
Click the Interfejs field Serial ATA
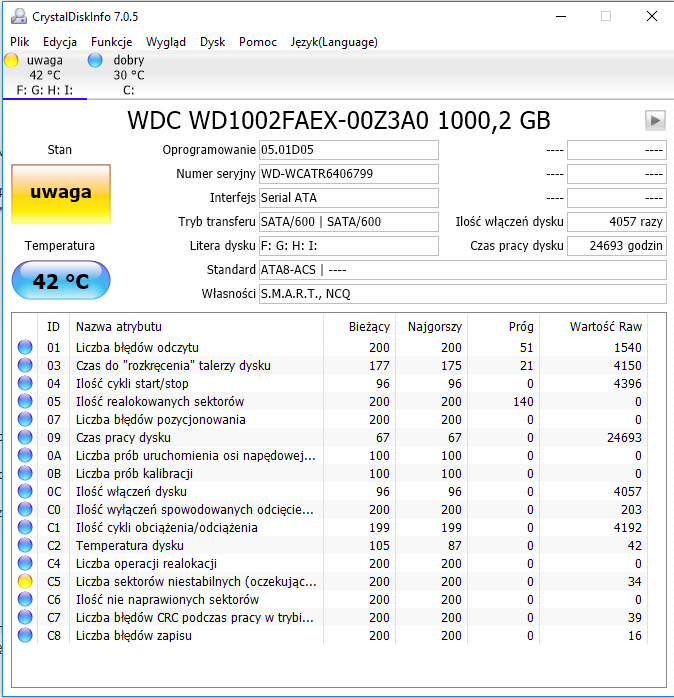[349, 198]
